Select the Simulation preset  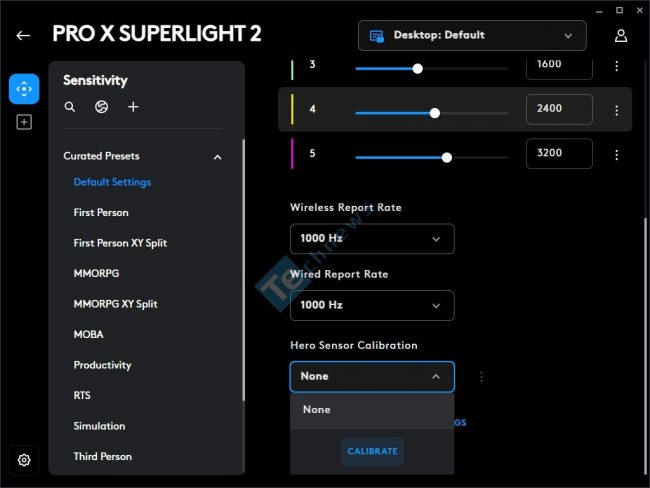(x=99, y=426)
